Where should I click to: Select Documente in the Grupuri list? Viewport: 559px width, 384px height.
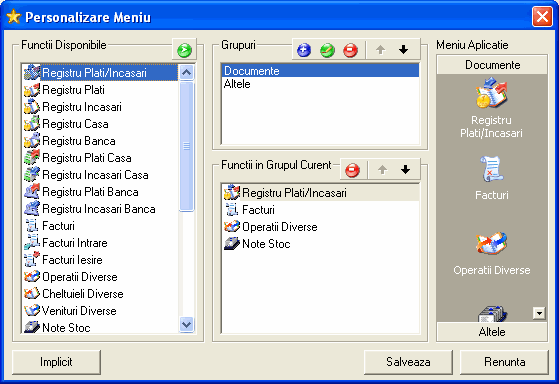click(x=320, y=71)
